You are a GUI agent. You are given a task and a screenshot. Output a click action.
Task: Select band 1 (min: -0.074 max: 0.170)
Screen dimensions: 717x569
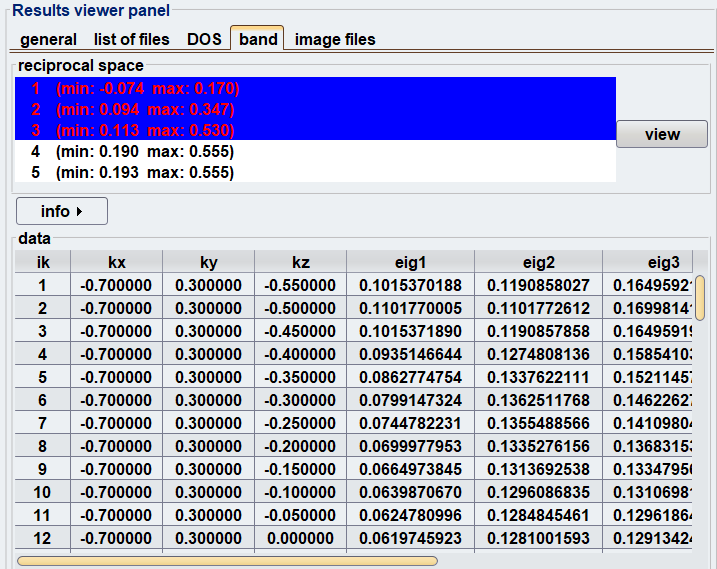(316, 88)
